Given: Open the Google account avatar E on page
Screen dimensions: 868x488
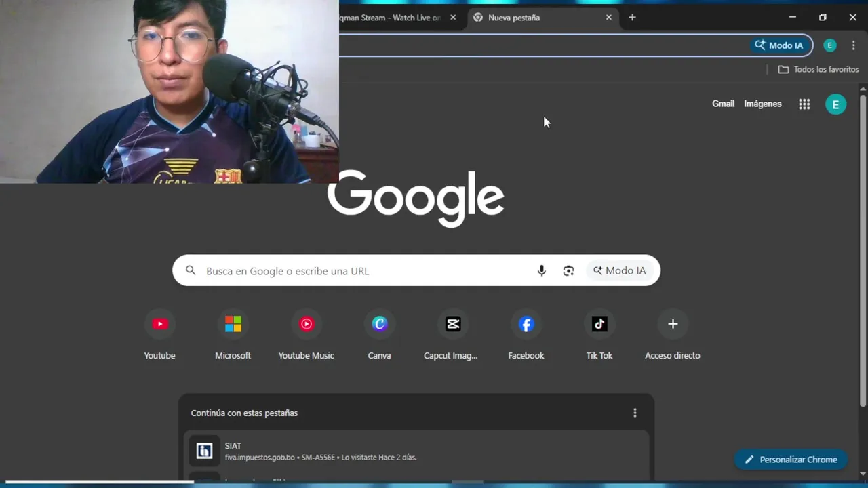Looking at the screenshot, I should click(835, 104).
